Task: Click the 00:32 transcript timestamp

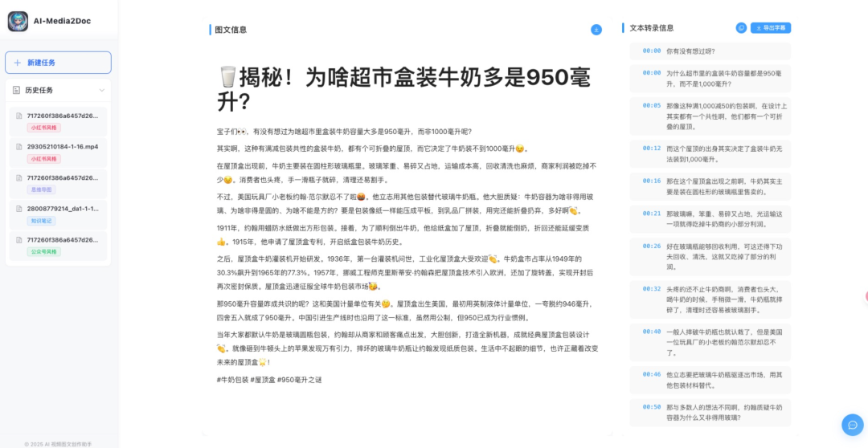Action: pos(652,289)
